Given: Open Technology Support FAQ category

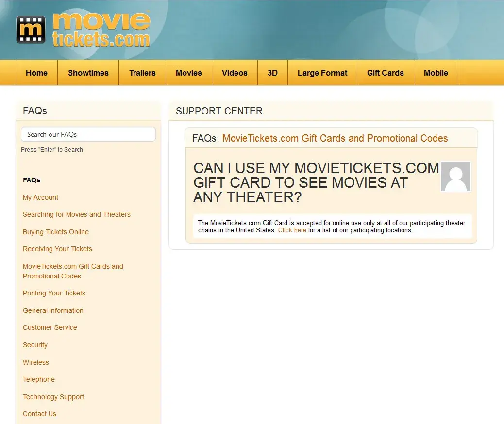Looking at the screenshot, I should click(x=53, y=397).
